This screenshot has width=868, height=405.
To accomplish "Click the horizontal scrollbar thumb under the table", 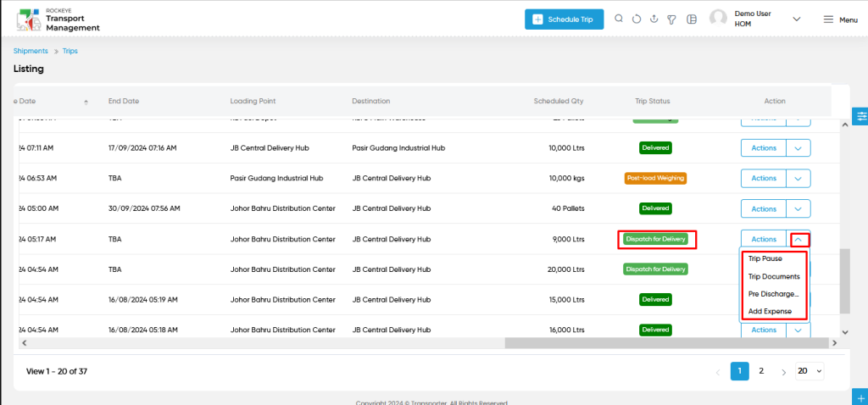I will 667,343.
